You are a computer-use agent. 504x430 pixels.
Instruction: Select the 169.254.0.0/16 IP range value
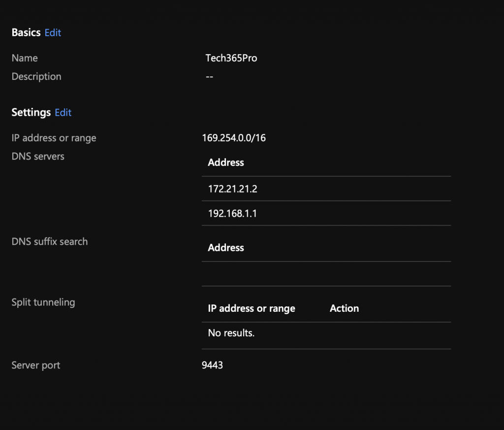(234, 138)
